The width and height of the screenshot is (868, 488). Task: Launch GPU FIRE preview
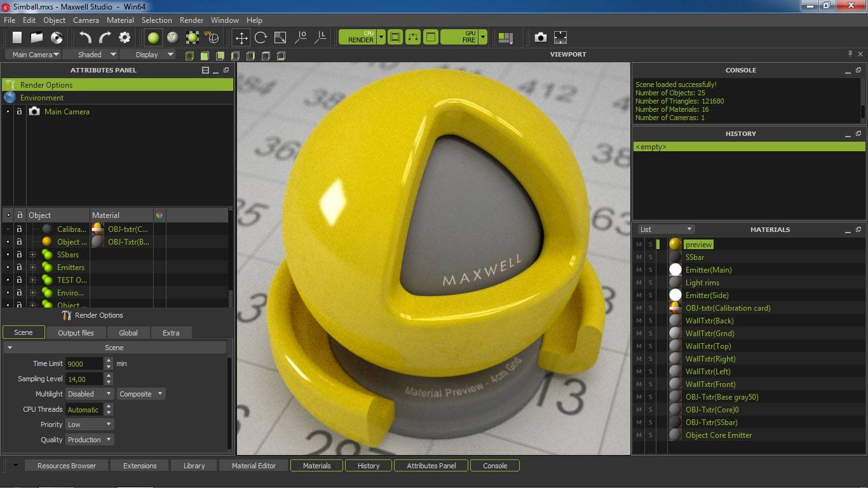(x=459, y=37)
